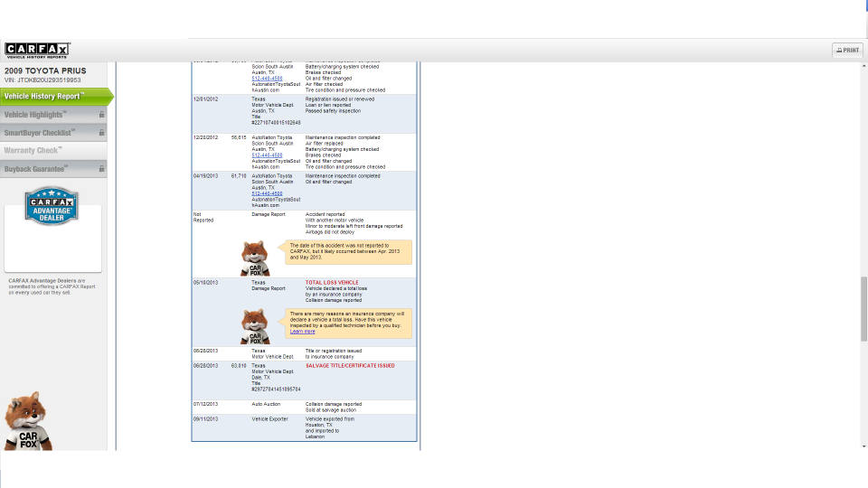Screen dimensions: 868x488
Task: Click CARFAX Advantage Dealers description text
Action: click(x=52, y=286)
